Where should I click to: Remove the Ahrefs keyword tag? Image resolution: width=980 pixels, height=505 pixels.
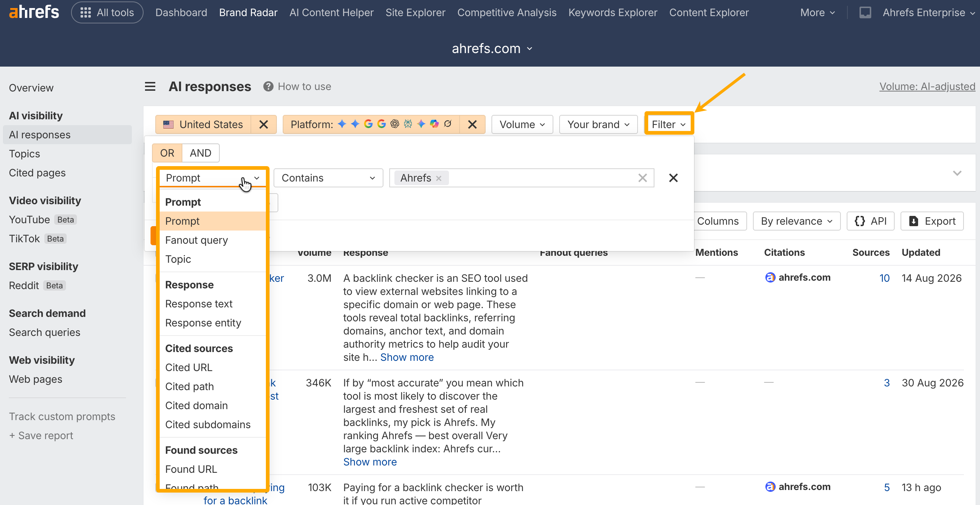pos(439,178)
